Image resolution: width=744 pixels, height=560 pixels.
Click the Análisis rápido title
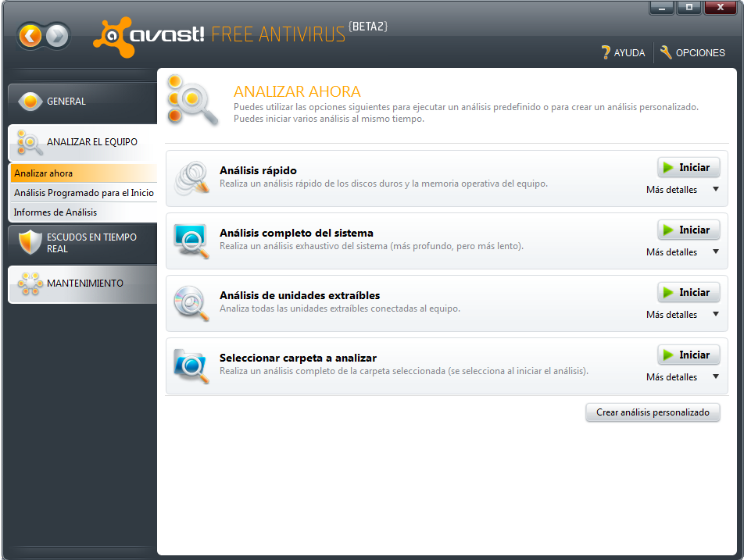[258, 171]
